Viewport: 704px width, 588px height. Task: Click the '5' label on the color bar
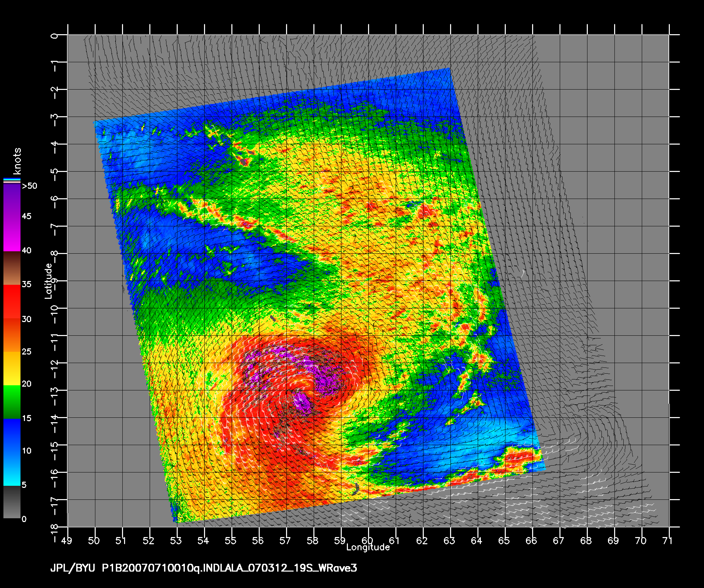click(x=24, y=485)
